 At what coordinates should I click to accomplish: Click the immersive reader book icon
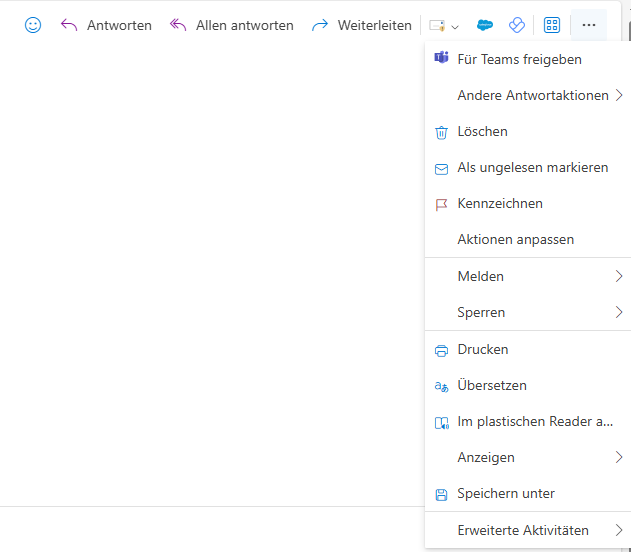[x=442, y=423]
